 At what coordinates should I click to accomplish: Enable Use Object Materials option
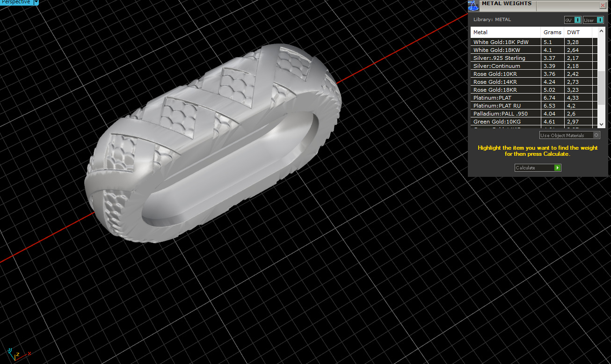(x=569, y=135)
